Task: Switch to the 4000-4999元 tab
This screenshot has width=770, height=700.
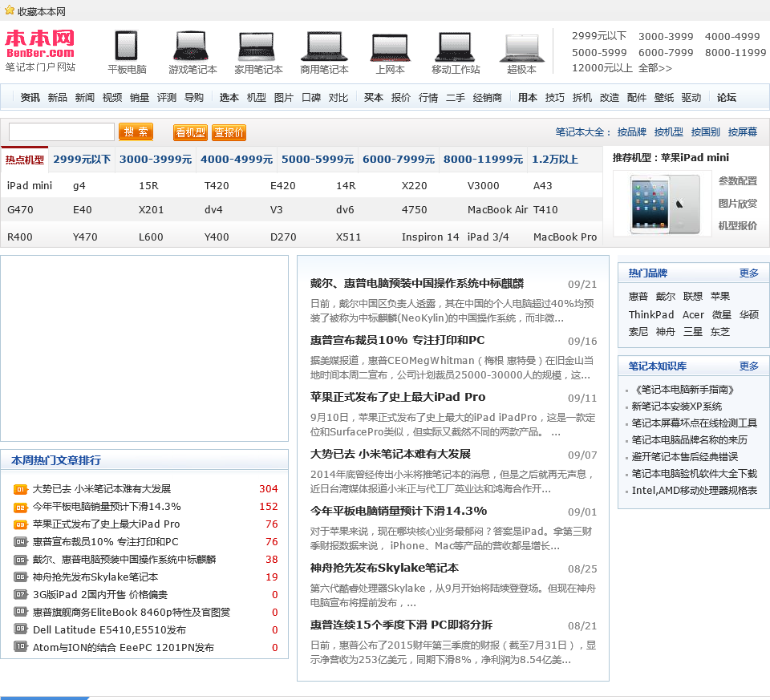Action: [237, 160]
